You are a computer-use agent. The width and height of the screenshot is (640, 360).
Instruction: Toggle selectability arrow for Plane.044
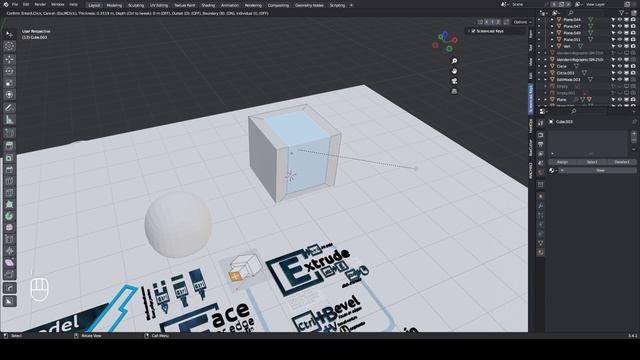tap(613, 20)
